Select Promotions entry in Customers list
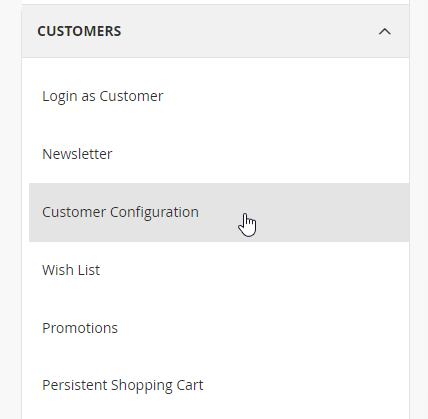Screen dimensions: 428x419 tap(80, 328)
